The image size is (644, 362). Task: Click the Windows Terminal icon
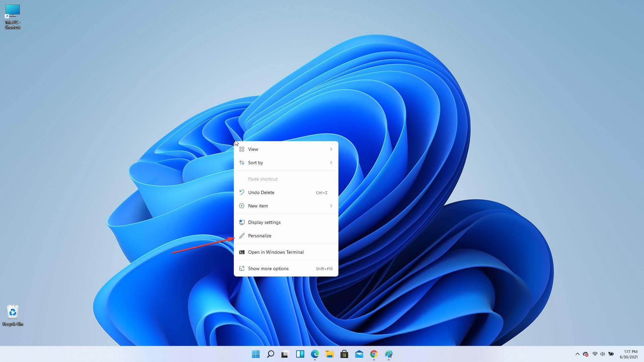(241, 252)
